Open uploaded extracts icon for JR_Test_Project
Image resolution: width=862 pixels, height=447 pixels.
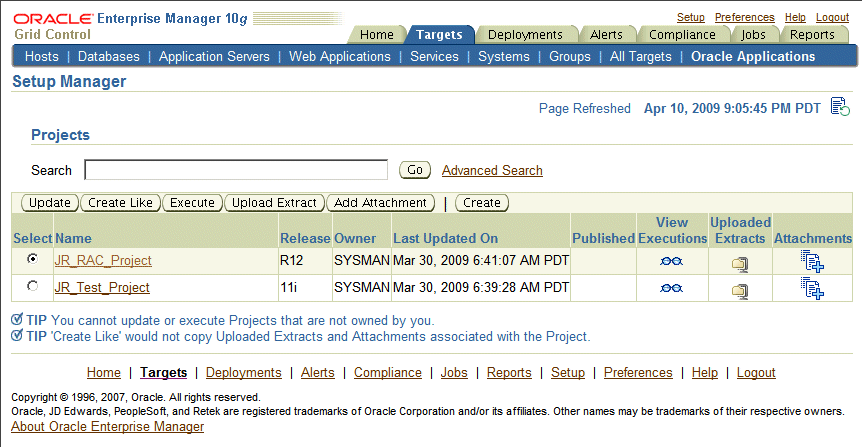coord(740,291)
